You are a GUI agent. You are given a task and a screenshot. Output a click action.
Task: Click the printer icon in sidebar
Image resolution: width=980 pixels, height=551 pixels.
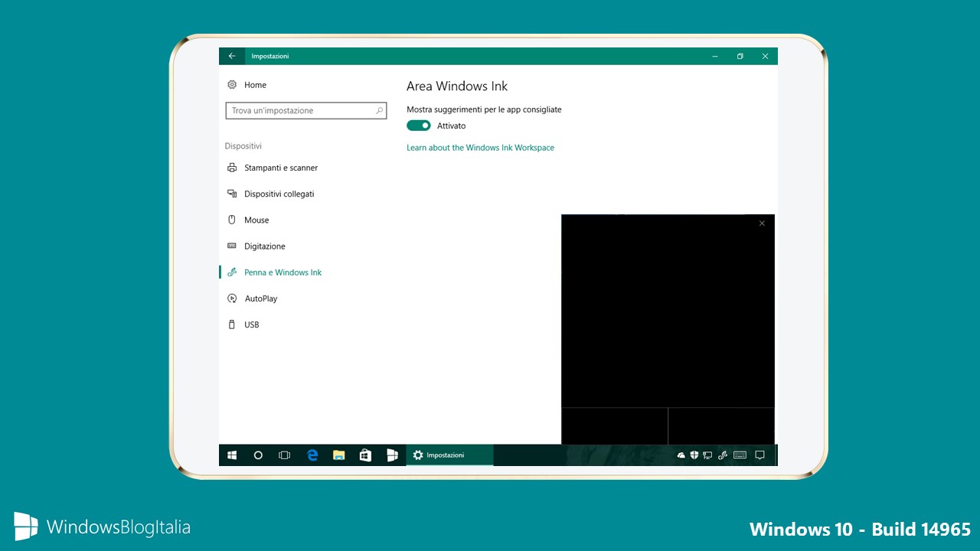232,168
